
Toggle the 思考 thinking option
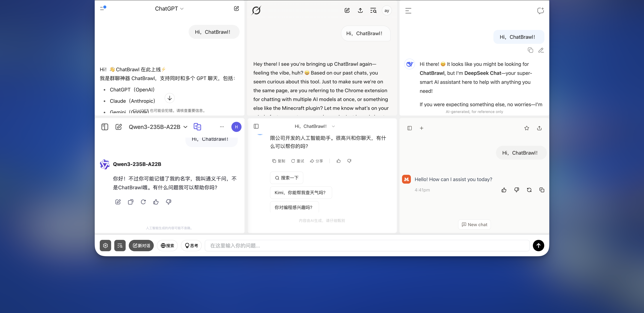pyautogui.click(x=191, y=246)
